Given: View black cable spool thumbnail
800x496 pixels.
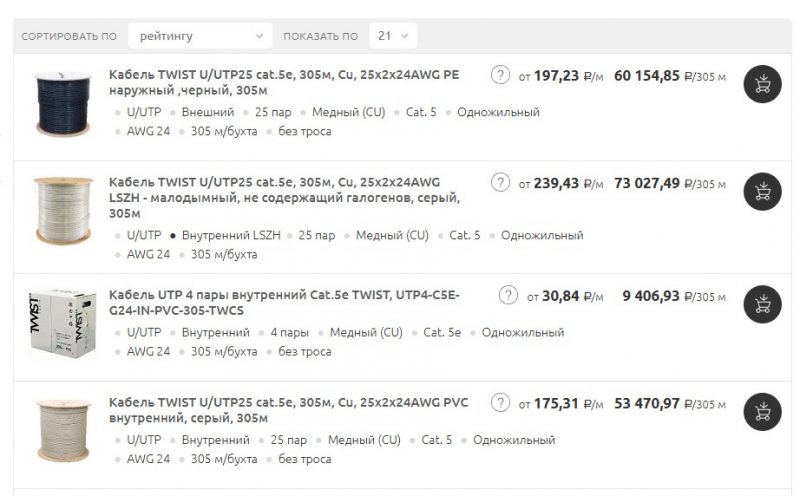Looking at the screenshot, I should point(63,104).
